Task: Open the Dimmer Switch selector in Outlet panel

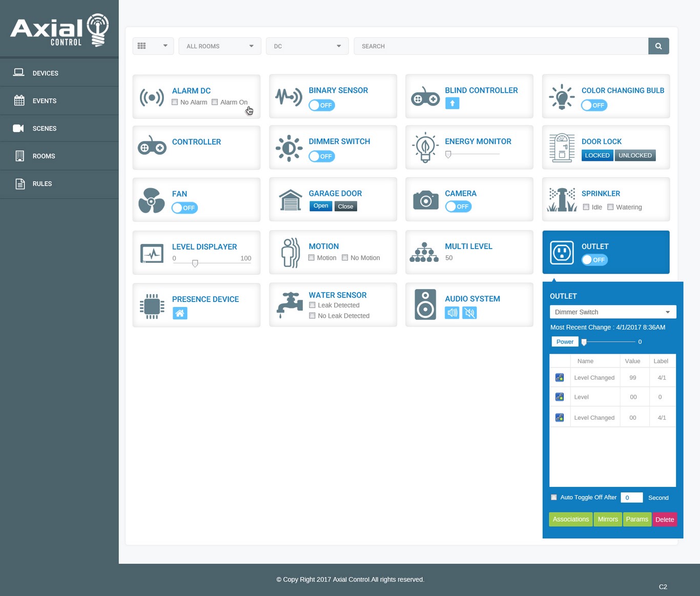Action: click(612, 312)
